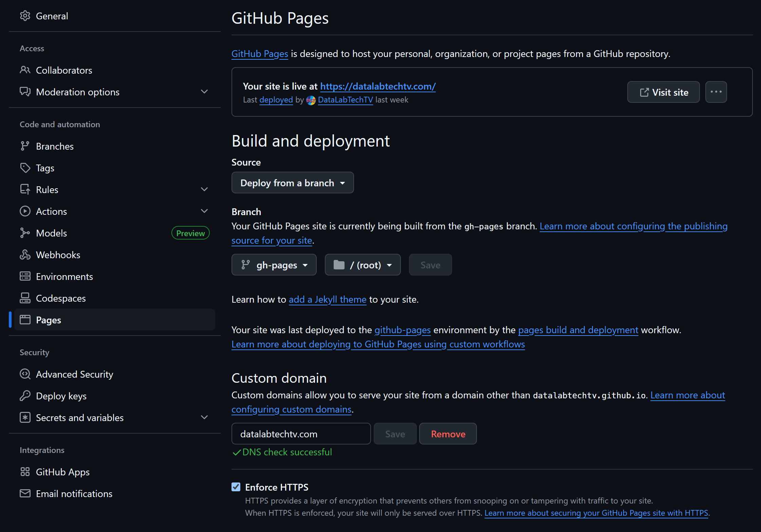761x532 pixels.
Task: Click the Models icon in sidebar
Action: [x=25, y=233]
